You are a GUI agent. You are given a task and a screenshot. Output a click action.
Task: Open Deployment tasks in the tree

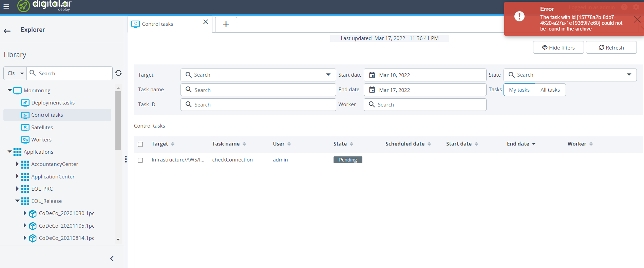(x=53, y=103)
